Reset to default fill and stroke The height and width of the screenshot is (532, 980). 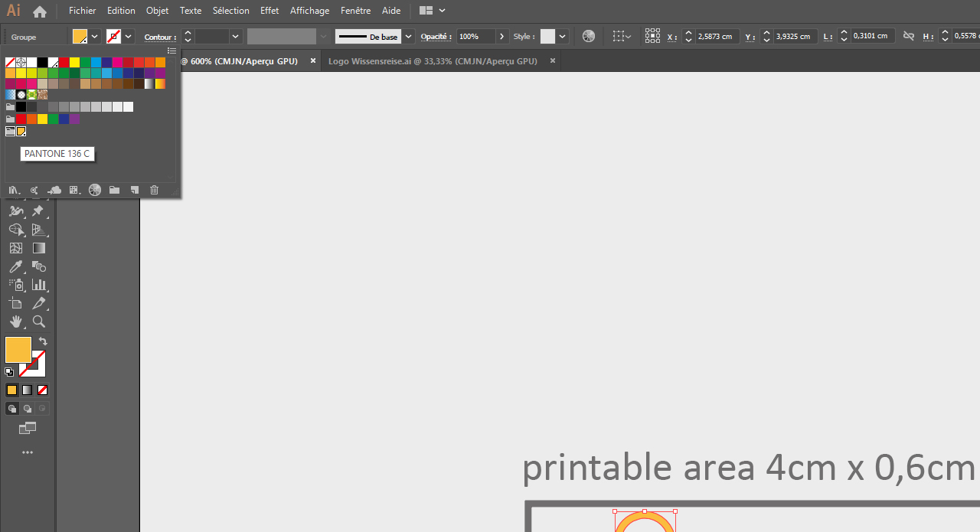pyautogui.click(x=9, y=372)
